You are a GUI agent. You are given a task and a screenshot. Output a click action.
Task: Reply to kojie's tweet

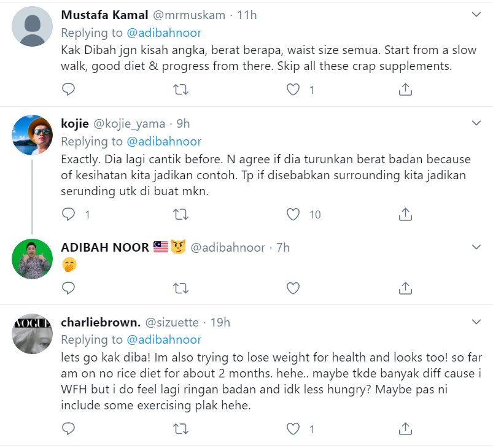click(69, 214)
